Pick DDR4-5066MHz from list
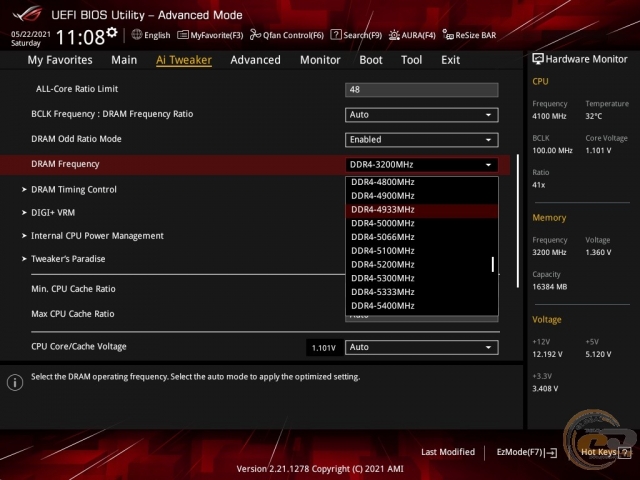 [x=422, y=237]
